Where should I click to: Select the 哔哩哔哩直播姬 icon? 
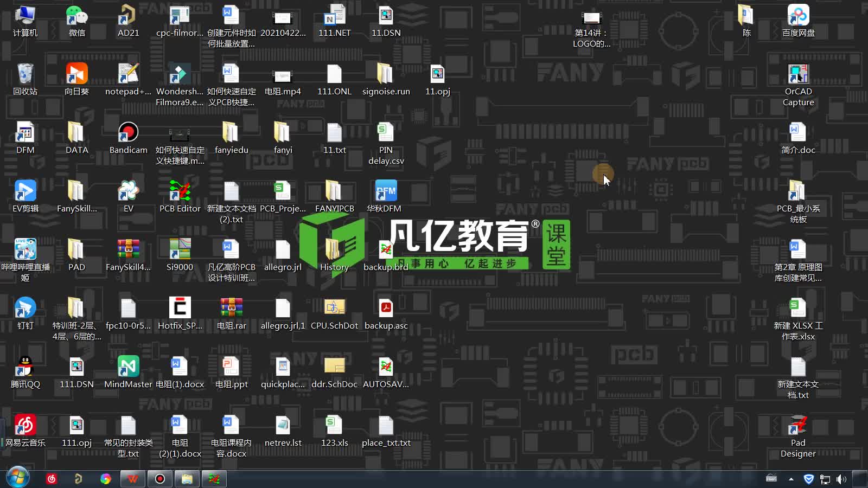(x=25, y=261)
